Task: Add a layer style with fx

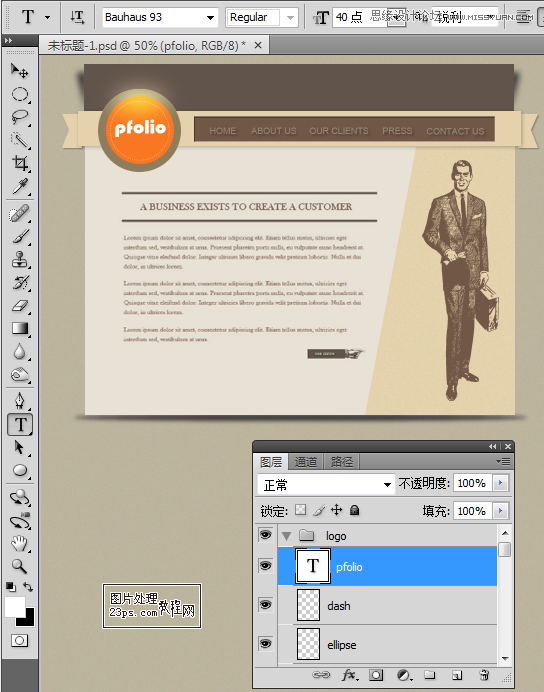Action: click(350, 675)
